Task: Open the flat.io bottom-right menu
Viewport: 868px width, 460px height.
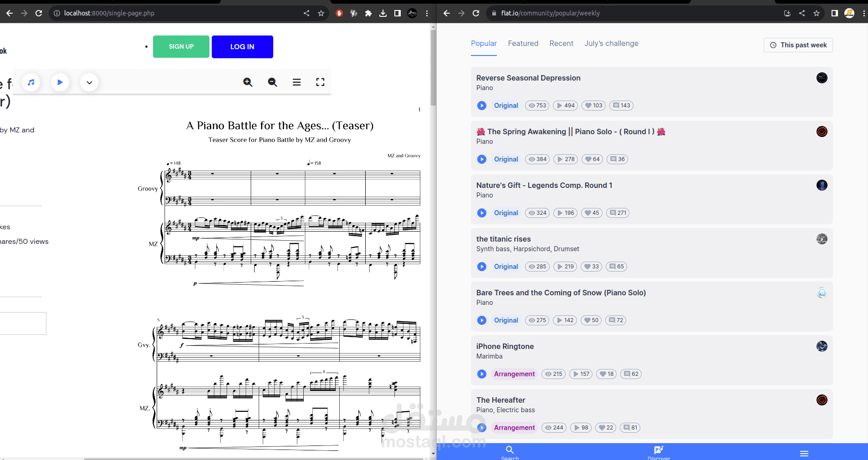Action: click(x=804, y=453)
